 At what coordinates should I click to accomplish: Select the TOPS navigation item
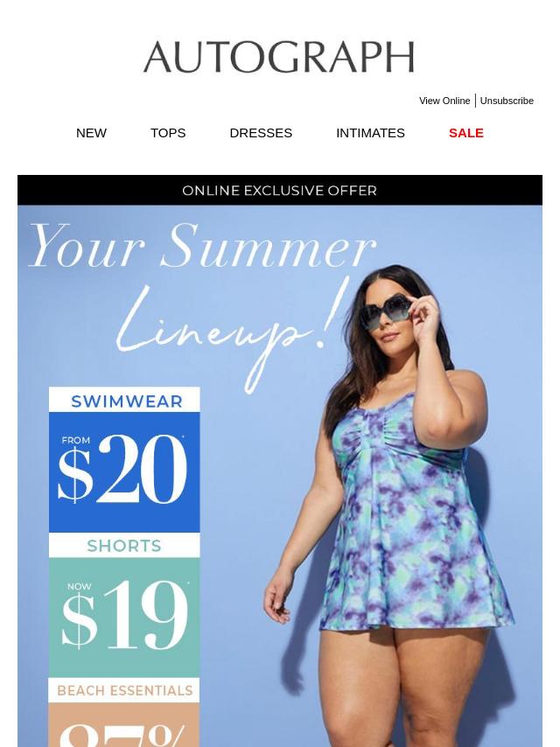[168, 133]
